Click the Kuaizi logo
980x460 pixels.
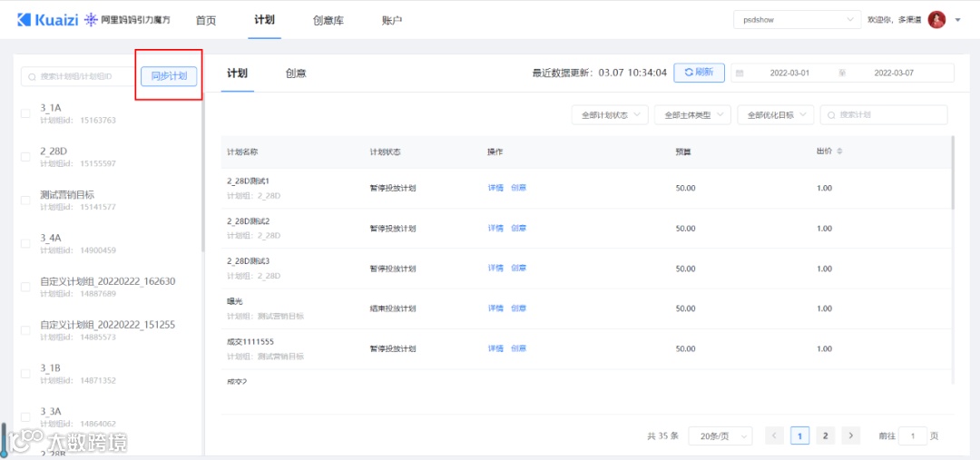click(47, 20)
